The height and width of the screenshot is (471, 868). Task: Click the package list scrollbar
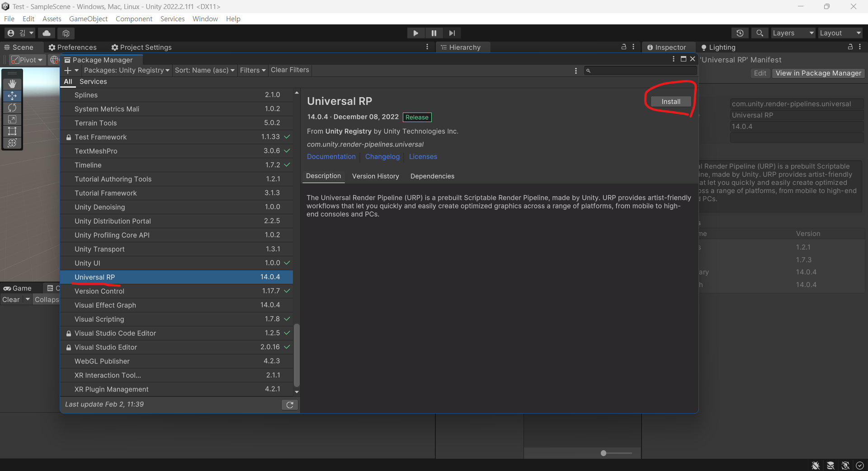coord(297,355)
